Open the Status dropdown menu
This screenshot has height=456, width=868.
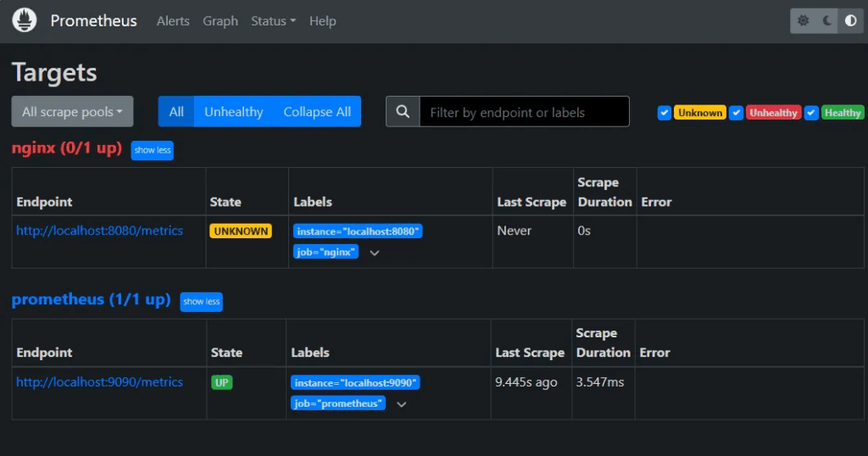coord(274,21)
